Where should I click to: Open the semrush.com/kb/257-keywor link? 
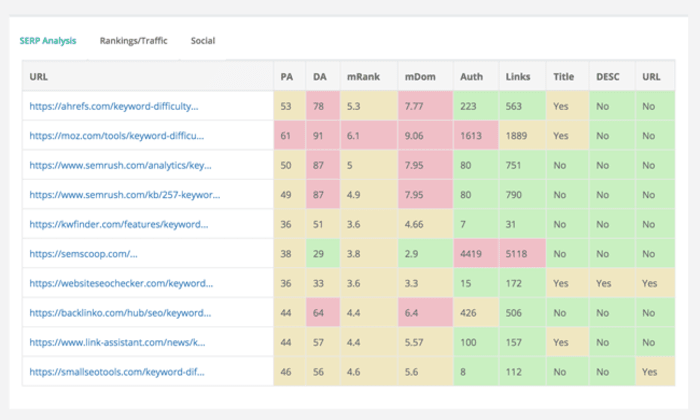(125, 195)
